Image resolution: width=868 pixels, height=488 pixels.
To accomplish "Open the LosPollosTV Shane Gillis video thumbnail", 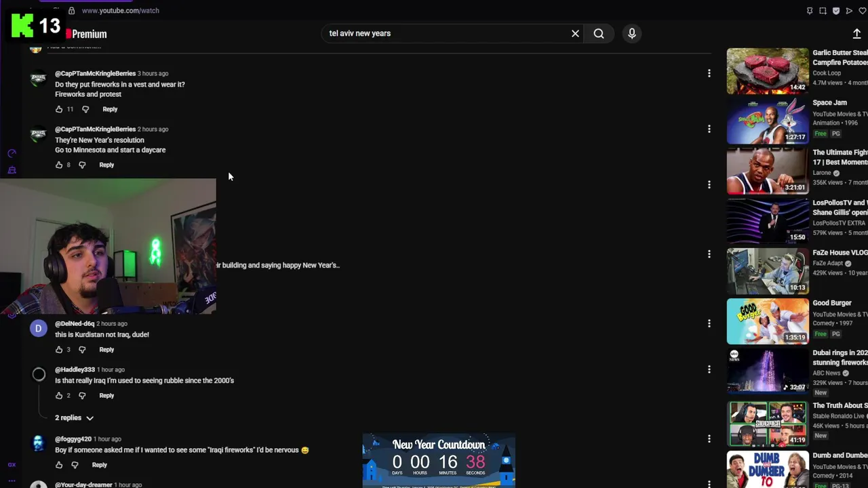I will [x=768, y=221].
